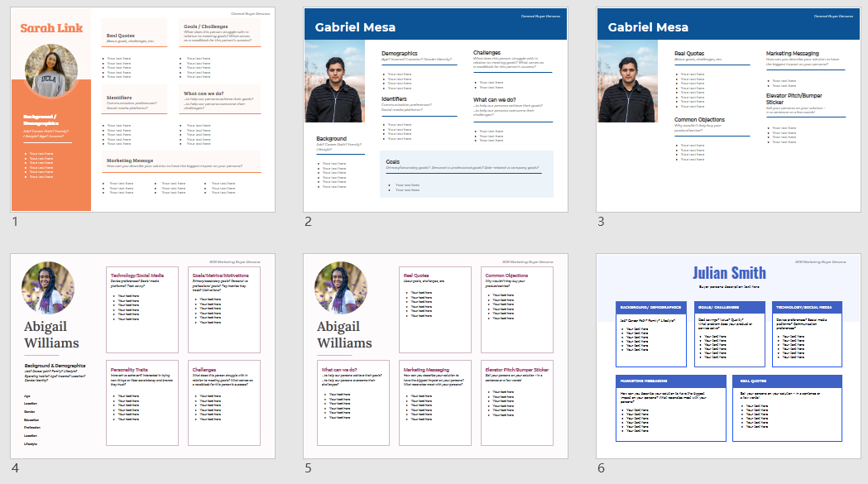
Task: Click Abigail Williams' round photo on slide 4
Action: 48,288
